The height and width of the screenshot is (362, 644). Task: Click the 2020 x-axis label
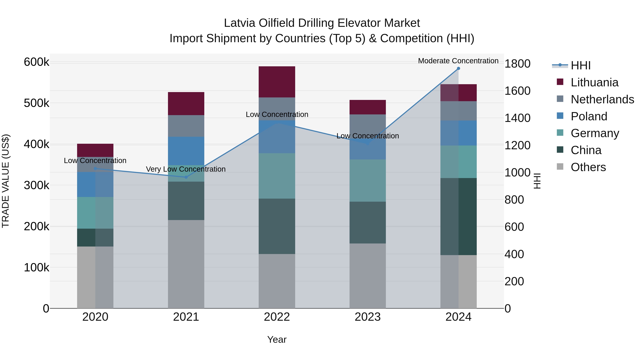(x=95, y=317)
